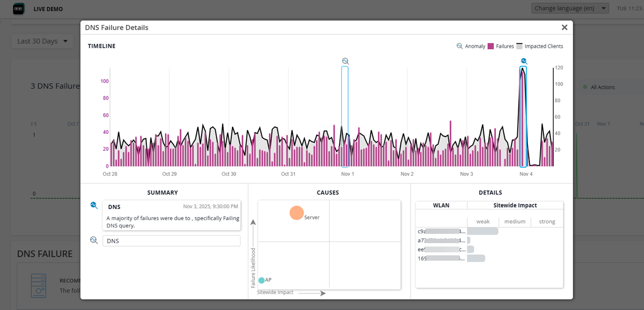Open the Last 30 Days range dropdown
This screenshot has height=310, width=644.
click(x=42, y=41)
